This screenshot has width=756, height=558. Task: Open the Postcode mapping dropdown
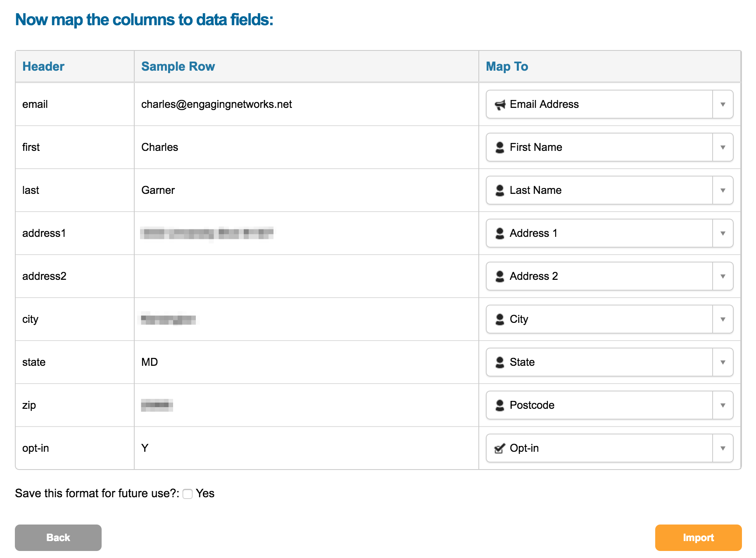coord(723,405)
